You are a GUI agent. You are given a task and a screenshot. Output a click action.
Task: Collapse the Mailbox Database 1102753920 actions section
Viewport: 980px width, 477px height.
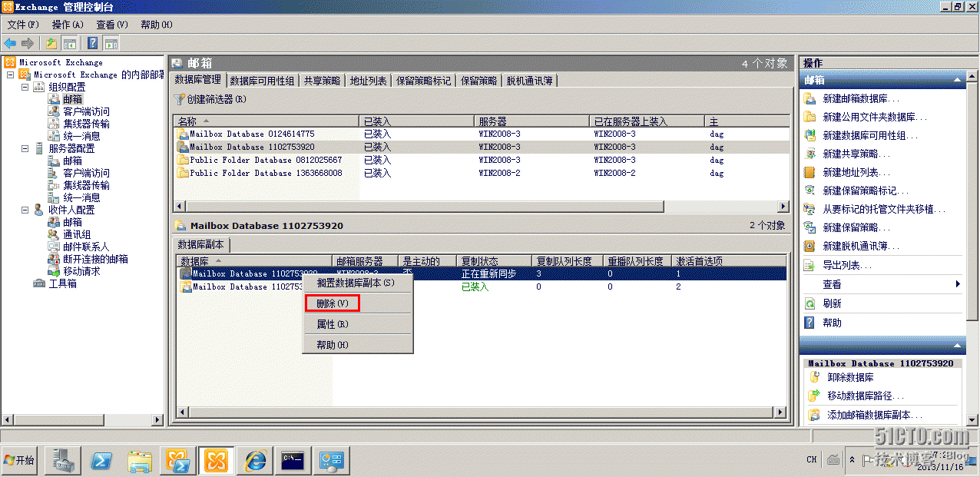[957, 346]
